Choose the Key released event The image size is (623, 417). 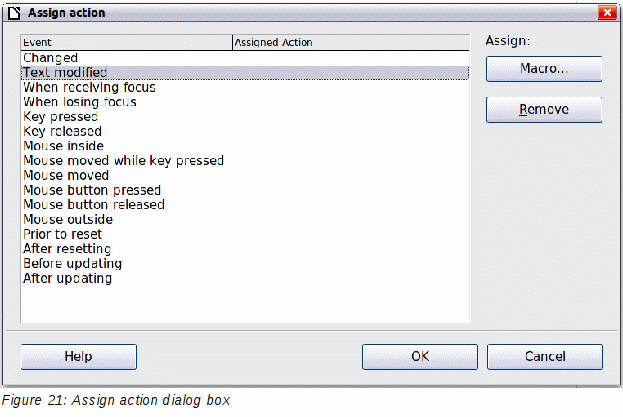point(245,131)
